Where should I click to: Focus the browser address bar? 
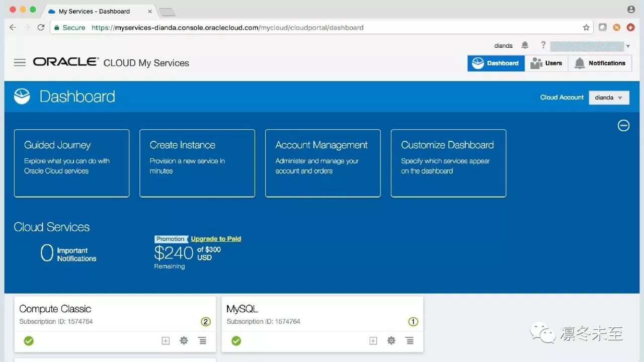322,28
